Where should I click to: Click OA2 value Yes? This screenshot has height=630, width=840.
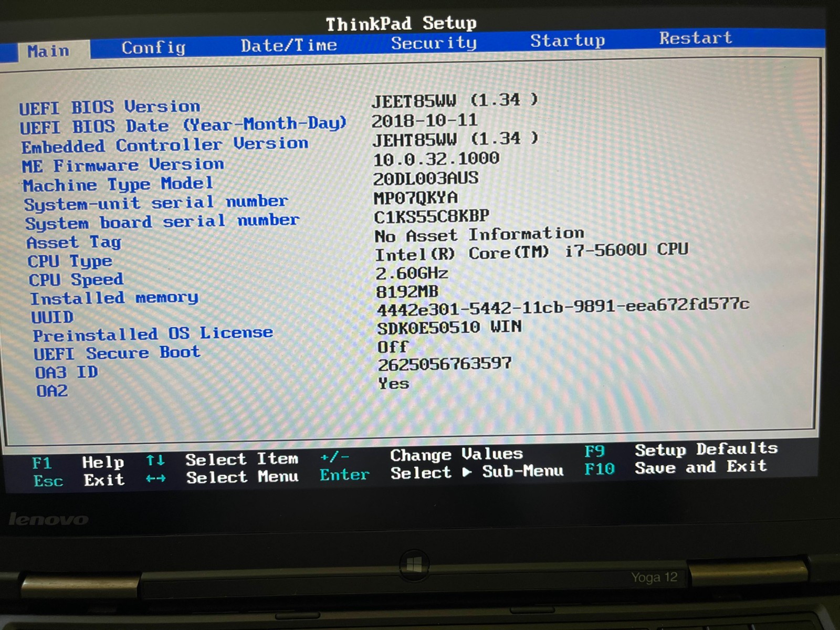pos(393,384)
